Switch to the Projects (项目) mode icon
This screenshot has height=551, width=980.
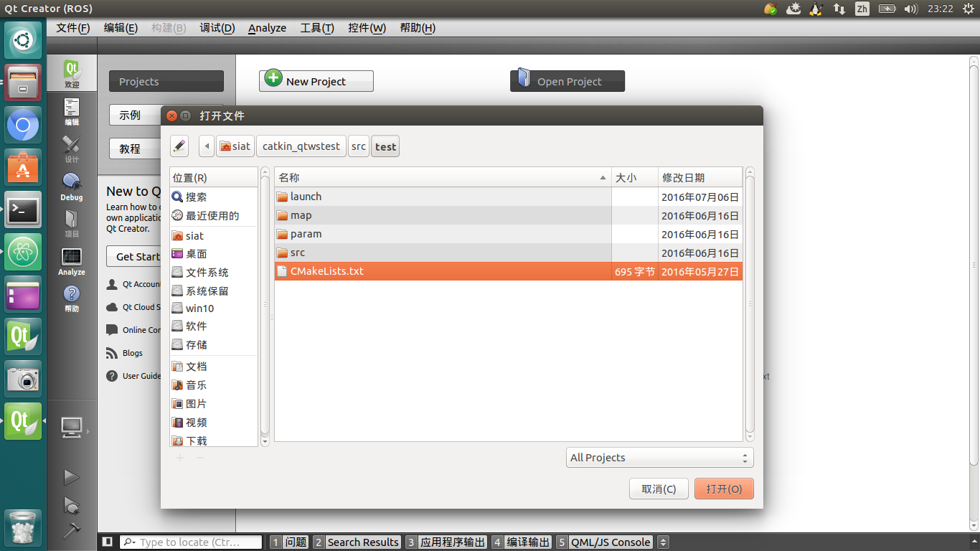click(x=72, y=225)
